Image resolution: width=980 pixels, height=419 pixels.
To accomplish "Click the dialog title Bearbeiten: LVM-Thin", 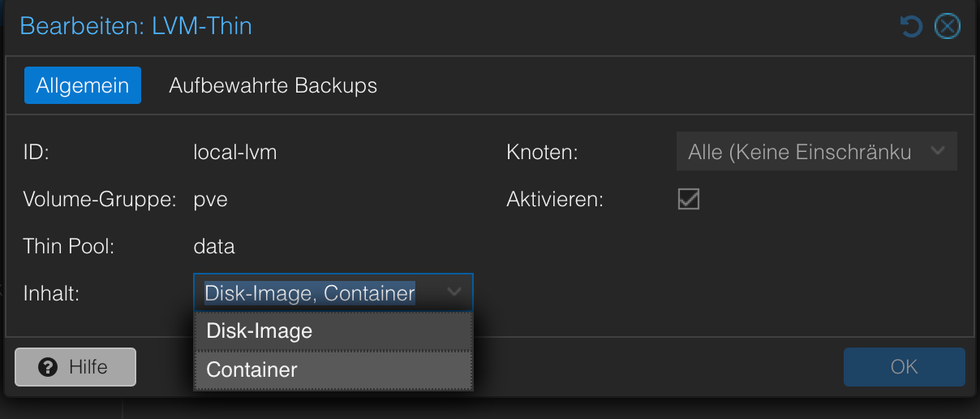I will click(136, 26).
